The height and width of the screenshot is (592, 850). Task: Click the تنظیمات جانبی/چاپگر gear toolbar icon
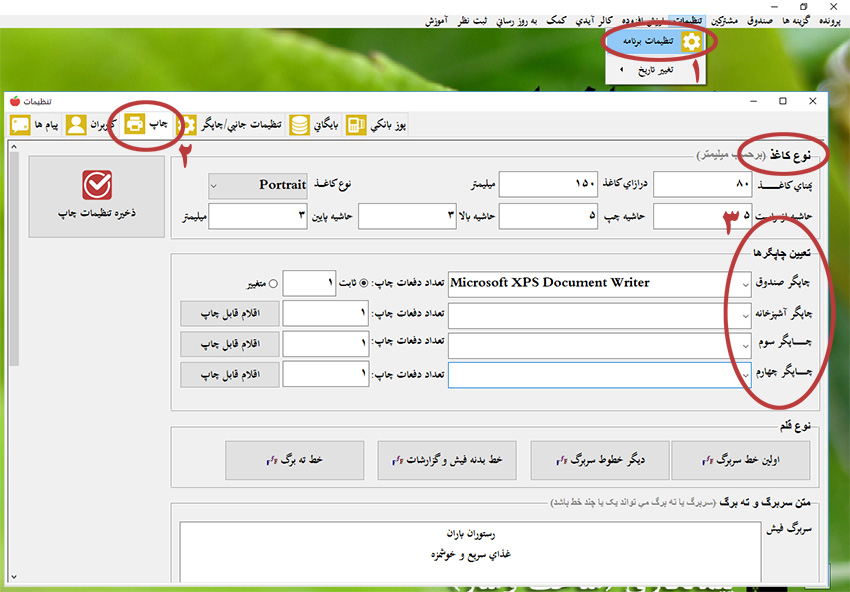tap(187, 124)
